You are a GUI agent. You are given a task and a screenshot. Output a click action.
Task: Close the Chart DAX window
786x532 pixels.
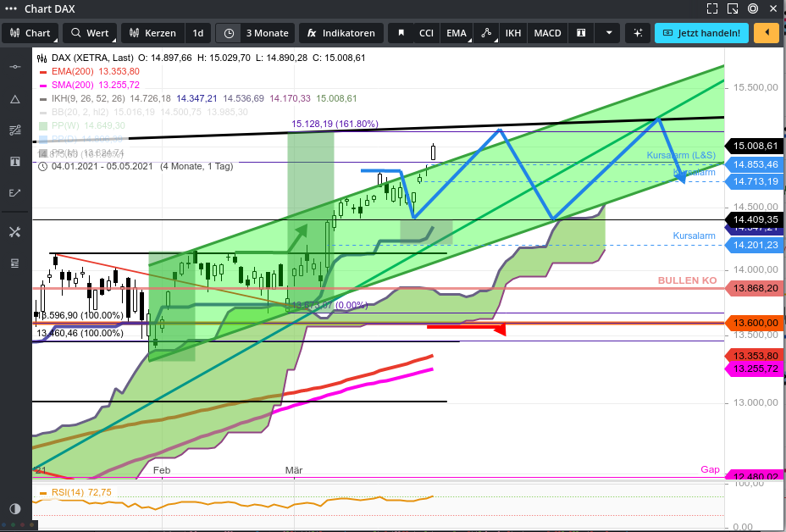(773, 8)
